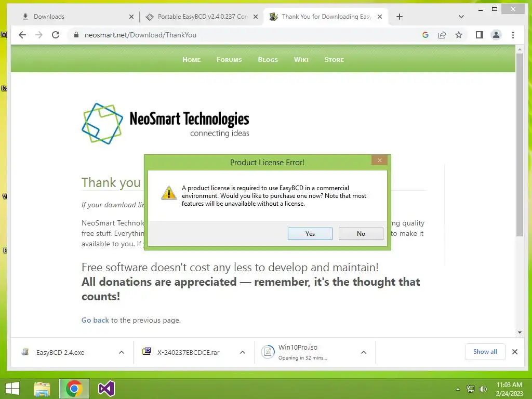The height and width of the screenshot is (399, 532).
Task: Close the downloads bar
Action: pyautogui.click(x=515, y=352)
